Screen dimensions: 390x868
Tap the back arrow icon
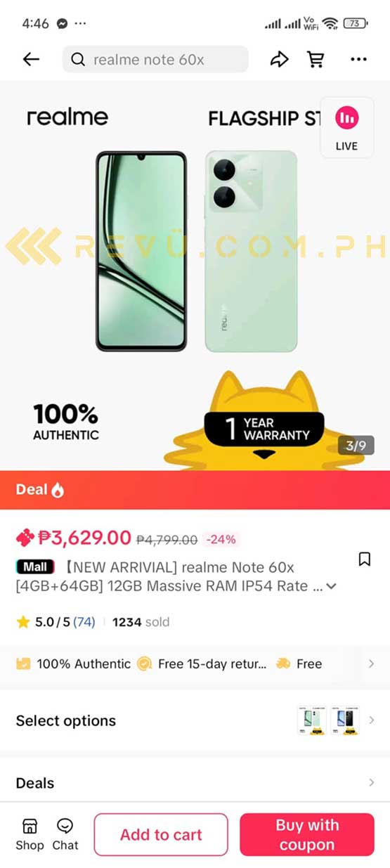31,60
